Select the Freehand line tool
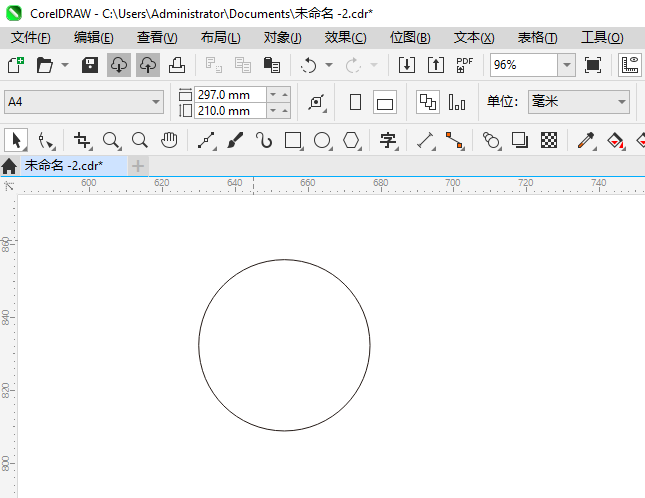 click(207, 140)
